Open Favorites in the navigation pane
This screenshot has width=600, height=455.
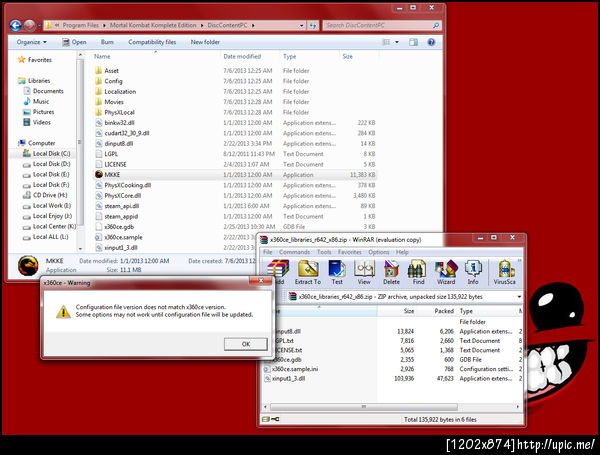point(39,60)
